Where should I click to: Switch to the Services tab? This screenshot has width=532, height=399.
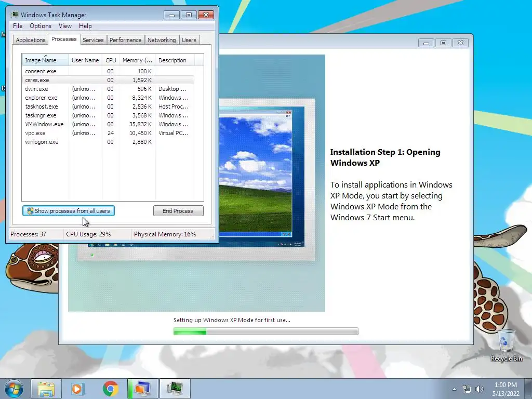[93, 40]
